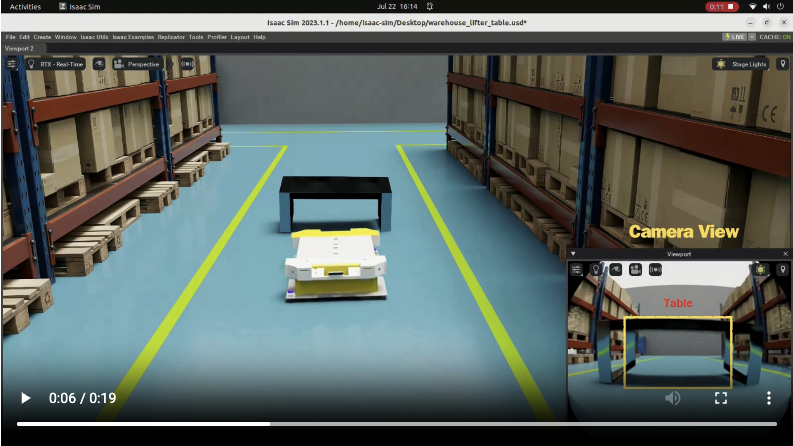Close the small Viewport panel
Screen dimensions: 793x446
(785, 254)
